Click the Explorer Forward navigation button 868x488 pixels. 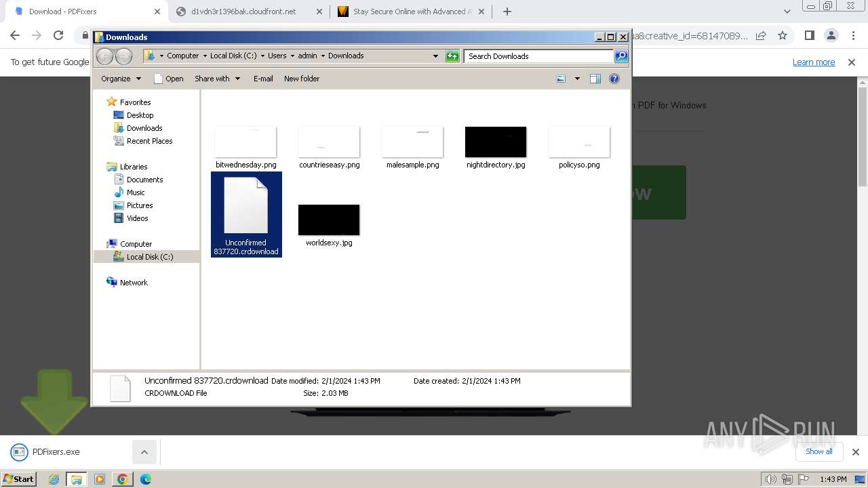point(123,56)
